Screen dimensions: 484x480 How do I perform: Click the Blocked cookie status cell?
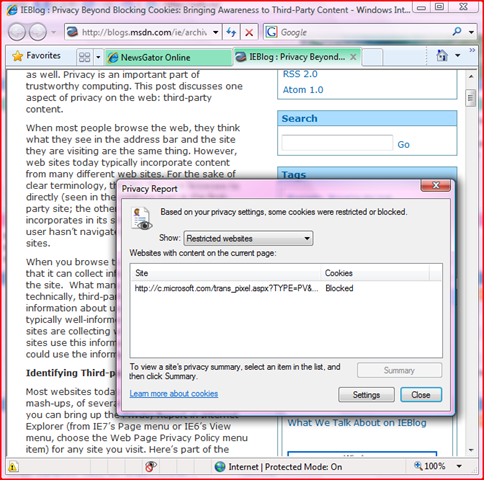tap(339, 288)
